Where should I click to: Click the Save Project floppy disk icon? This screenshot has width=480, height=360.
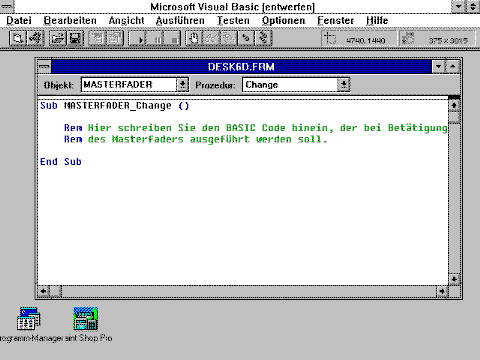(76, 38)
